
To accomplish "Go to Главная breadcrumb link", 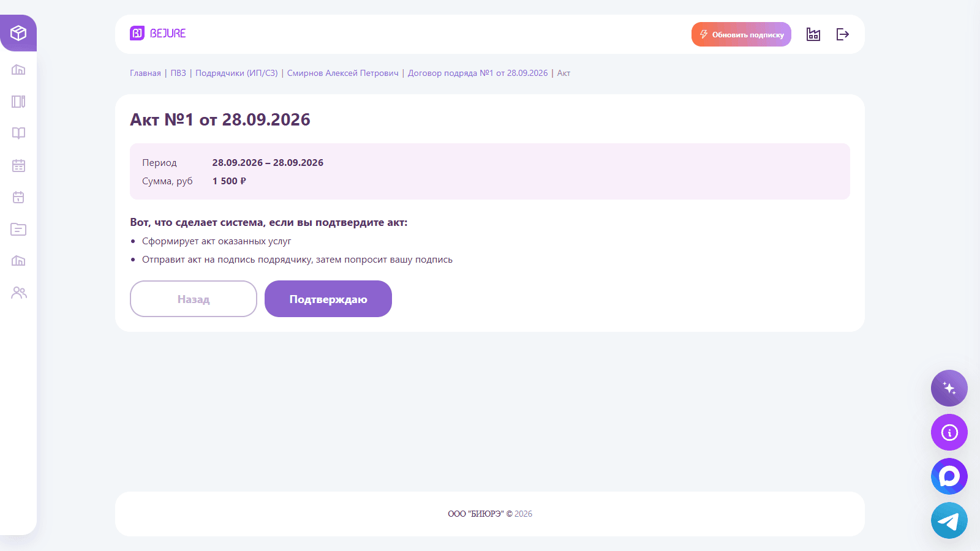I will [x=145, y=73].
